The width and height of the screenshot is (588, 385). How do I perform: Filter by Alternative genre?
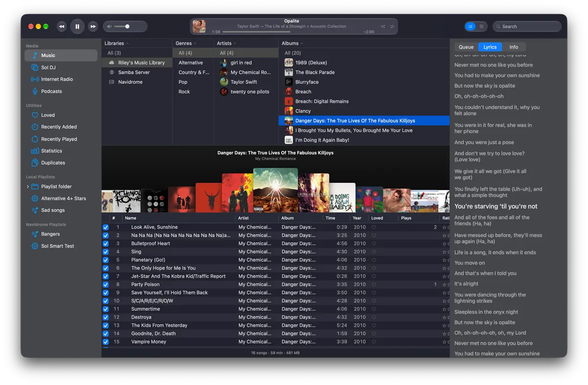point(193,63)
